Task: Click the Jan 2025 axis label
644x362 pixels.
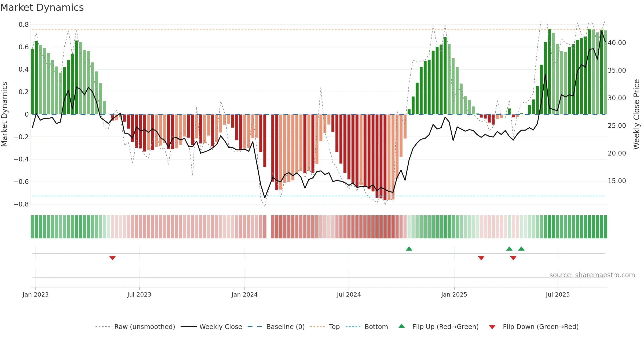Action: [x=454, y=294]
